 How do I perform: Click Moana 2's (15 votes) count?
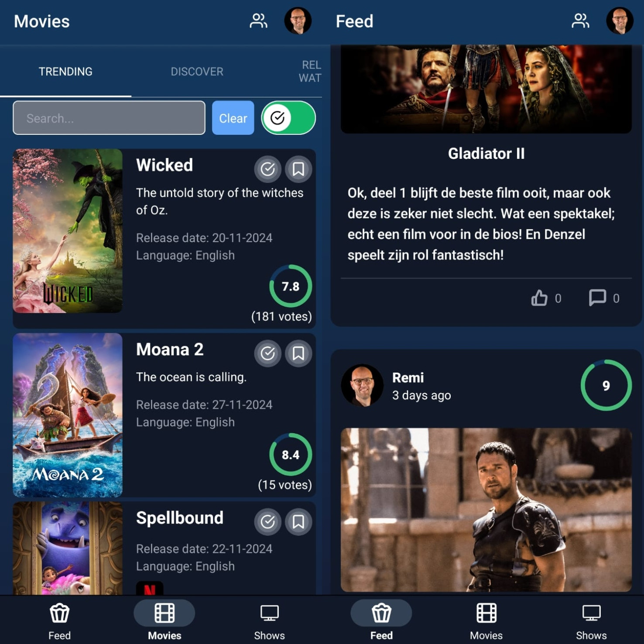285,485
